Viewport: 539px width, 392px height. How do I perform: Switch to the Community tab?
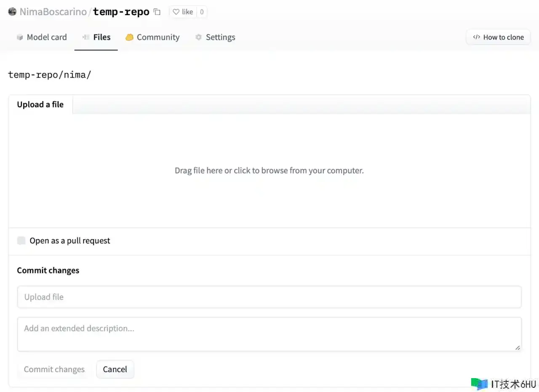158,37
